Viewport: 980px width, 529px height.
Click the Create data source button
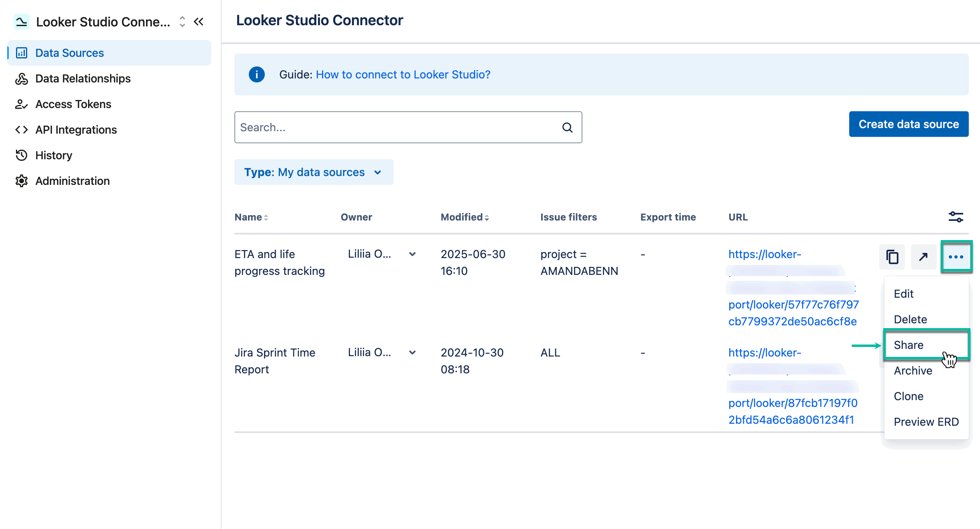[x=909, y=124]
